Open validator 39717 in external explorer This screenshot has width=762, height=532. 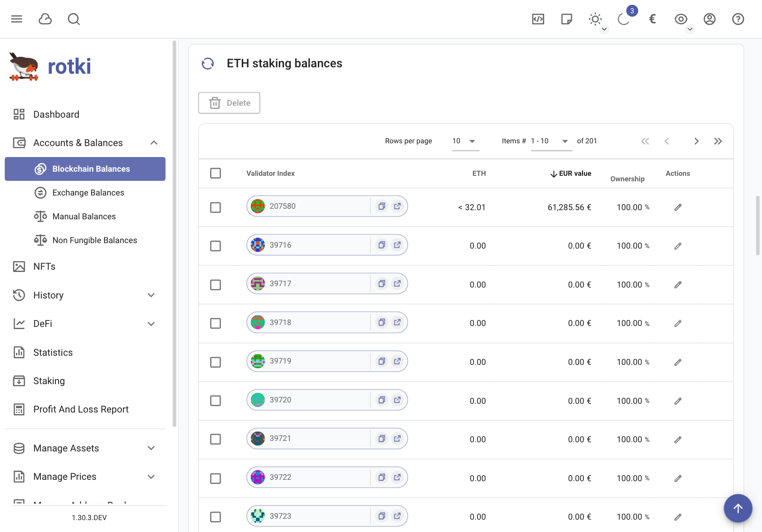pos(397,283)
